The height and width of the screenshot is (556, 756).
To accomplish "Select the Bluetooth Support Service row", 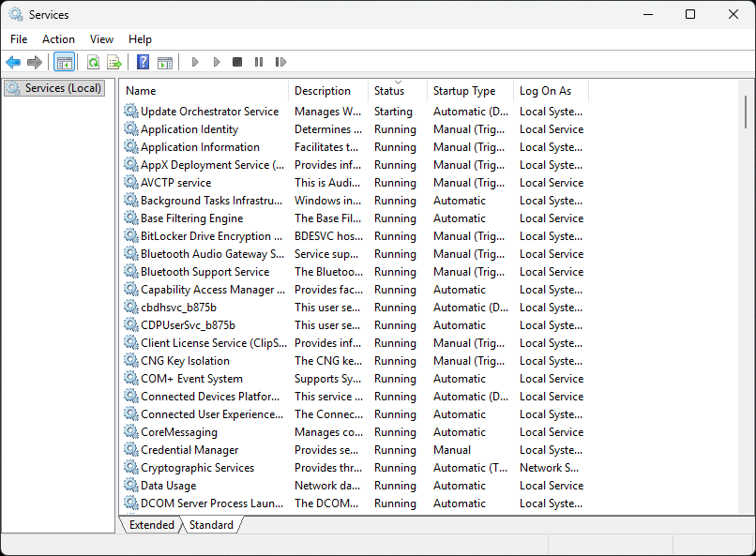I will click(204, 272).
